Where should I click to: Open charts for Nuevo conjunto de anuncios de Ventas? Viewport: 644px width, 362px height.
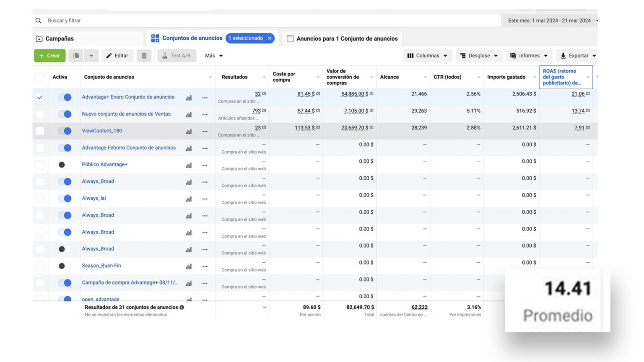(x=189, y=114)
